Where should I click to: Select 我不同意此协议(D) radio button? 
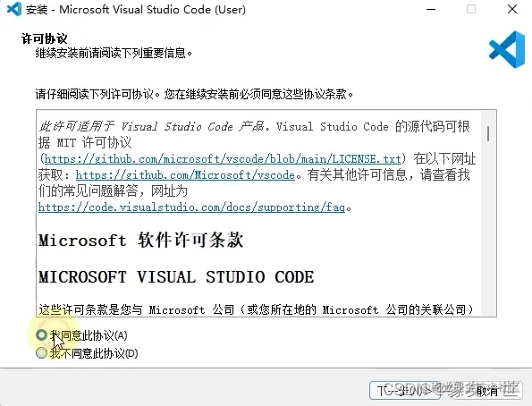click(41, 353)
